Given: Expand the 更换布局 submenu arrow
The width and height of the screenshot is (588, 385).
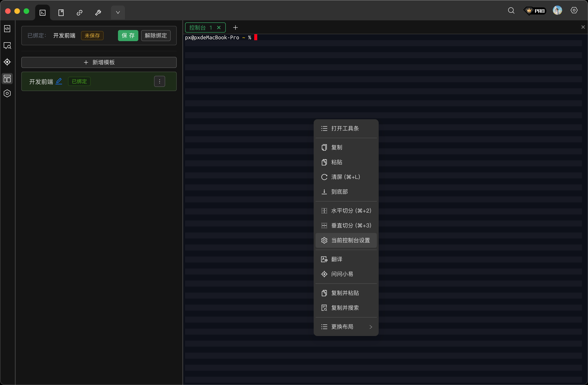Looking at the screenshot, I should (x=371, y=327).
